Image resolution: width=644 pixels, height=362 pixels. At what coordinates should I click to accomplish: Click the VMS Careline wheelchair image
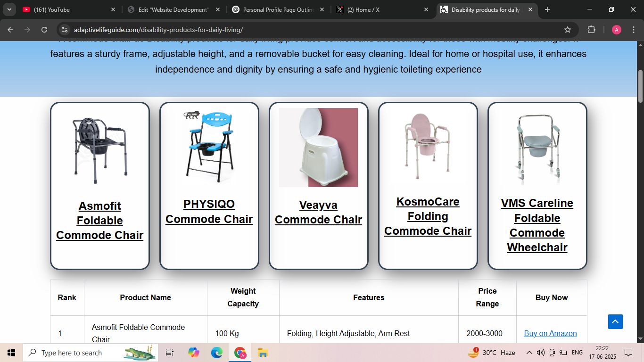(537, 149)
